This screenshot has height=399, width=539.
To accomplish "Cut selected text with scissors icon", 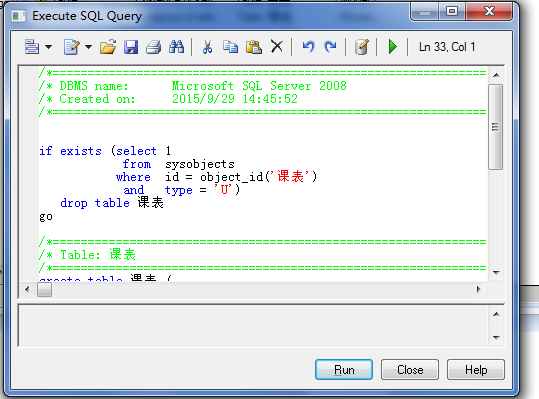I will point(207,47).
